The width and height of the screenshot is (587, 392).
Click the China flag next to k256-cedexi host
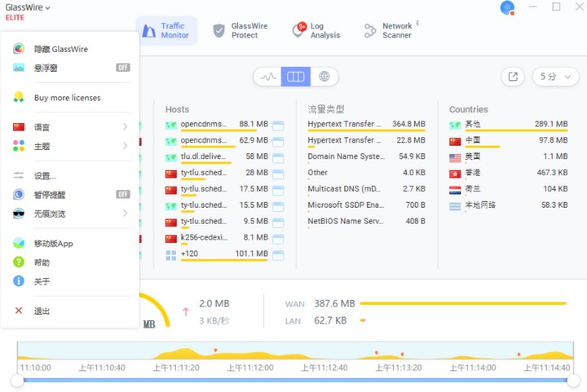coord(170,238)
